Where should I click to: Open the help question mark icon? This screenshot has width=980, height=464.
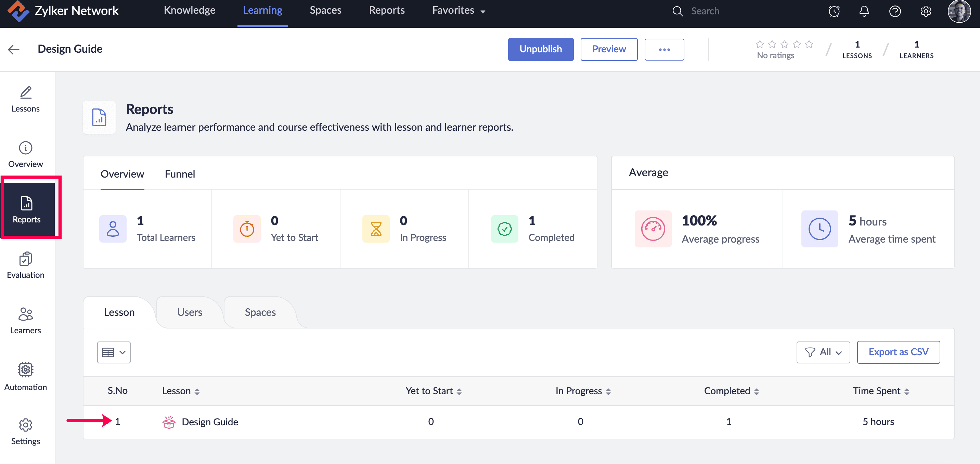click(895, 11)
